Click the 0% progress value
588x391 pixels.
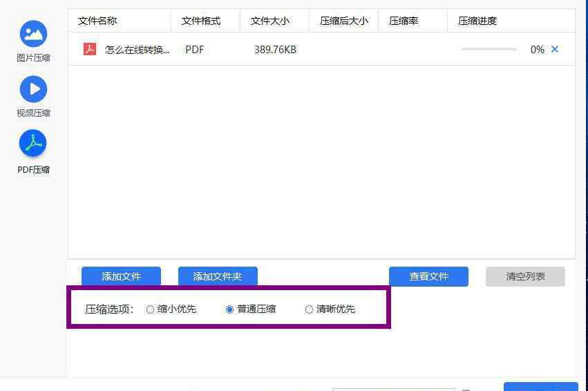[538, 50]
